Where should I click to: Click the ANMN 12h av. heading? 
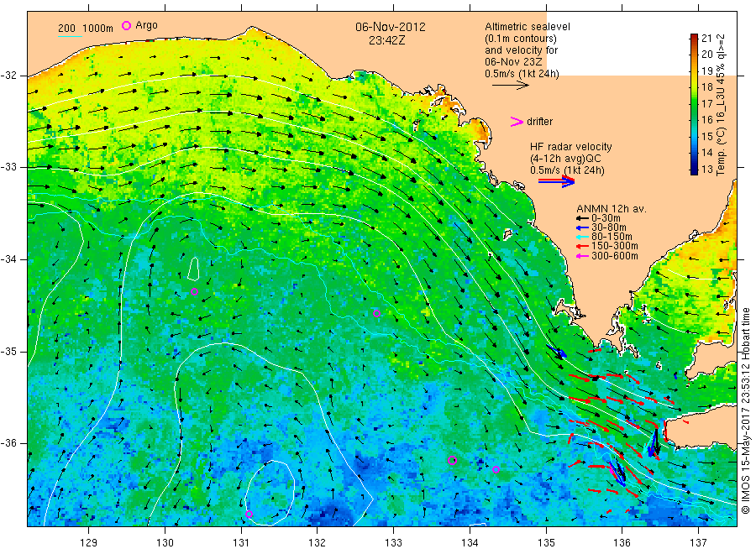[611, 209]
